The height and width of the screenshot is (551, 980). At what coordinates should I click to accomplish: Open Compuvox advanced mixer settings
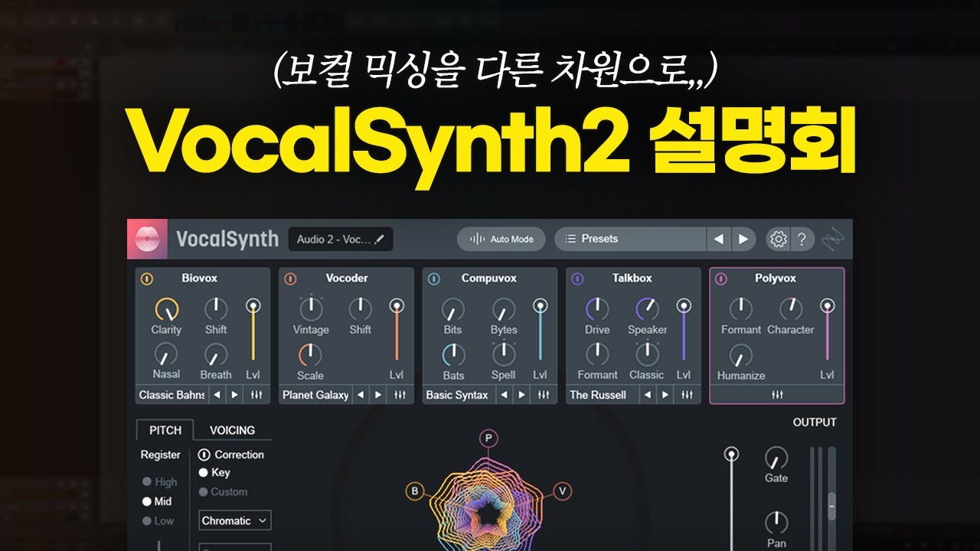tap(543, 395)
